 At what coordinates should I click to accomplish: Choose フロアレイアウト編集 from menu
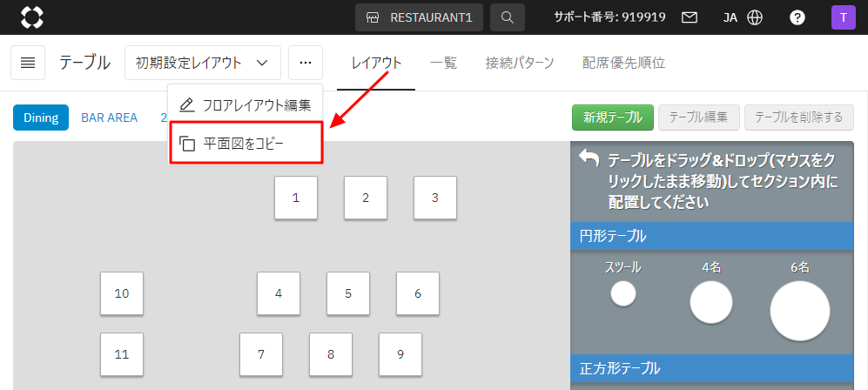245,105
